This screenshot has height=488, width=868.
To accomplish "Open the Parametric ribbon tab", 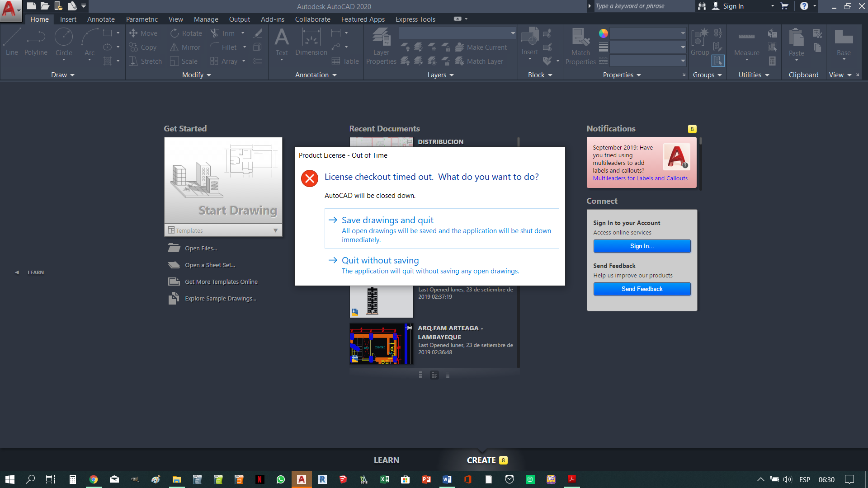I will pos(141,19).
